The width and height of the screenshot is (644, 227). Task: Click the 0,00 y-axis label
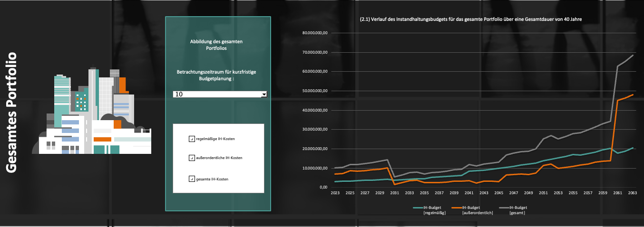(324, 187)
